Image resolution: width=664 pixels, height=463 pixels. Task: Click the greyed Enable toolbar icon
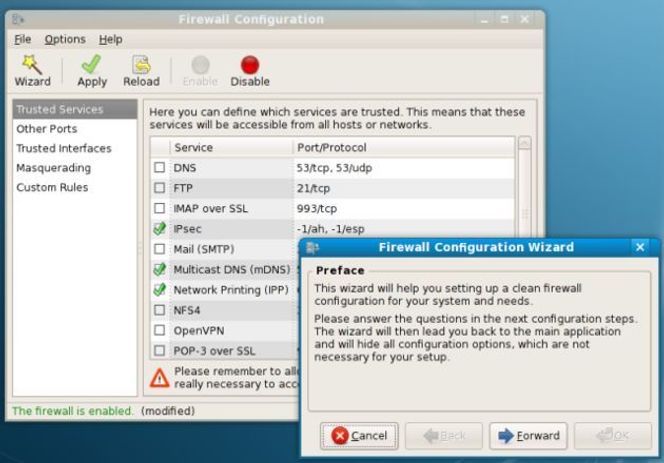pos(200,71)
